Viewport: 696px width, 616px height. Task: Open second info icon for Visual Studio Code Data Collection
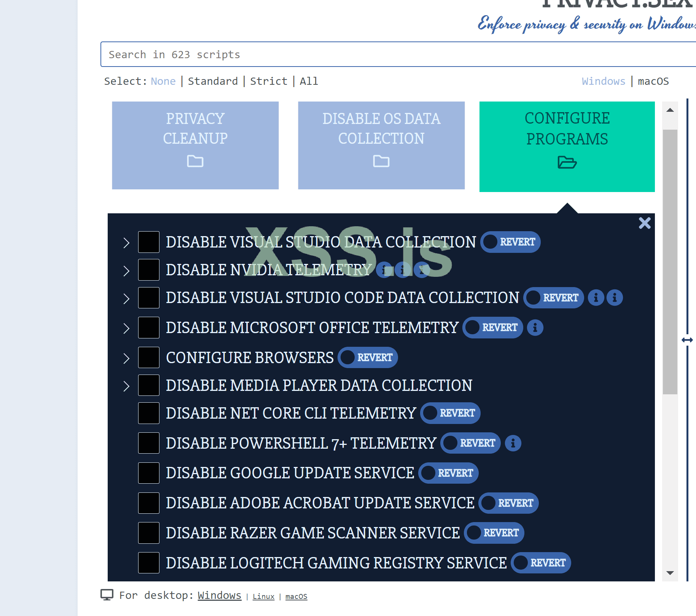615,298
